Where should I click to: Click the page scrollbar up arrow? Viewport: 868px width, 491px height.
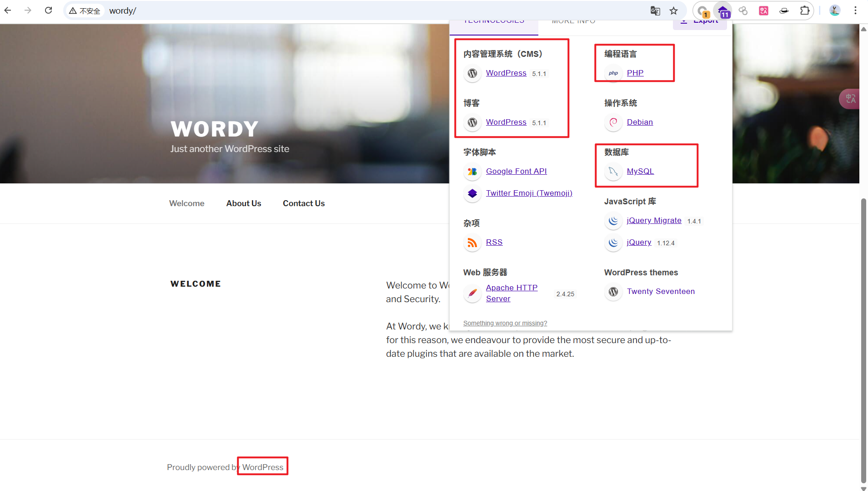(863, 29)
